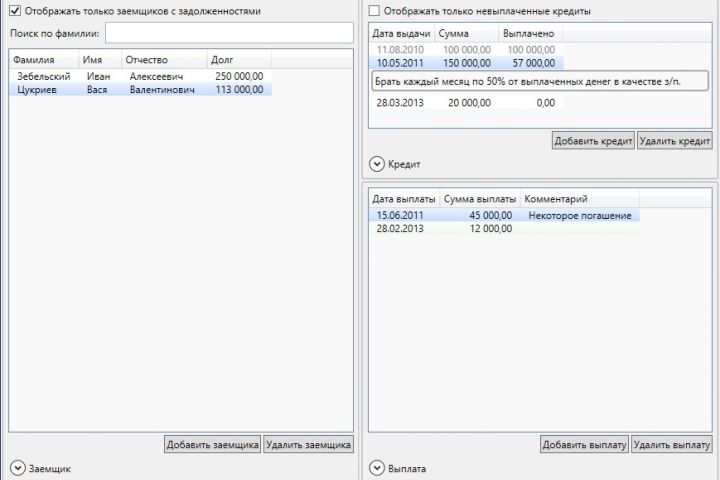Click the credit note about 50% salary
The image size is (720, 480).
[x=540, y=81]
